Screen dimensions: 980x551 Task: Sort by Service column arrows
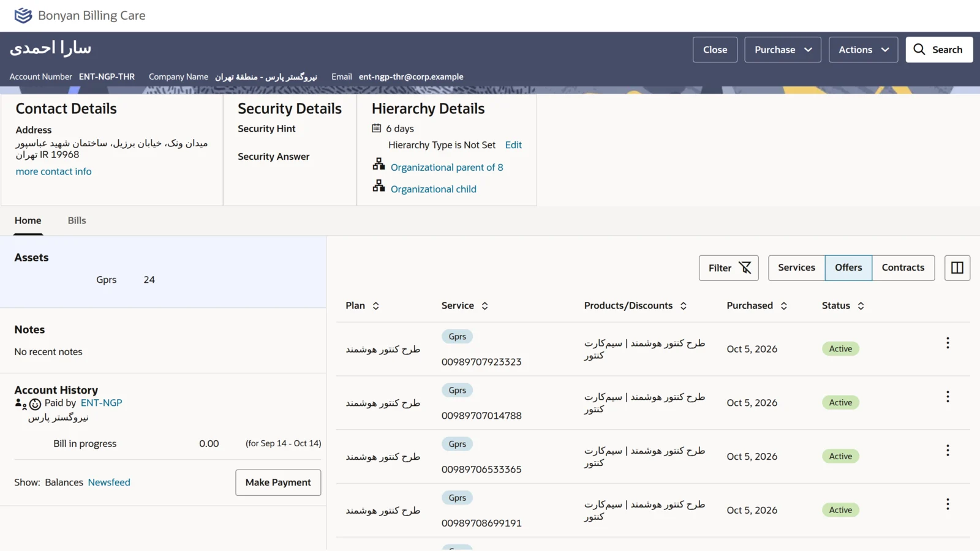(484, 306)
